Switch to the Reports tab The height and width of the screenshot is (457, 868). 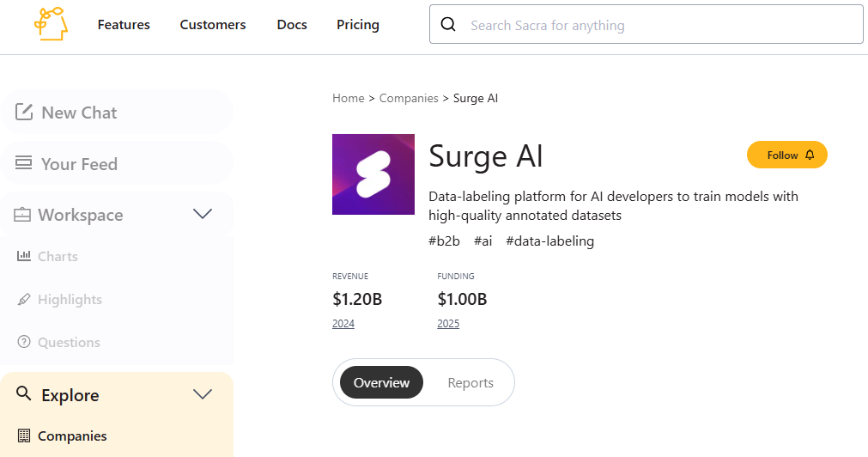tap(470, 383)
